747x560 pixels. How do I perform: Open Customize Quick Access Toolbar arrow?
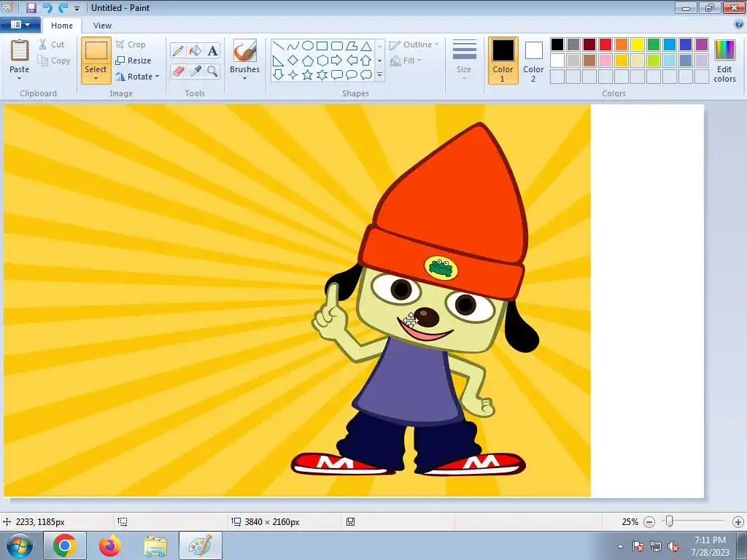[77, 8]
